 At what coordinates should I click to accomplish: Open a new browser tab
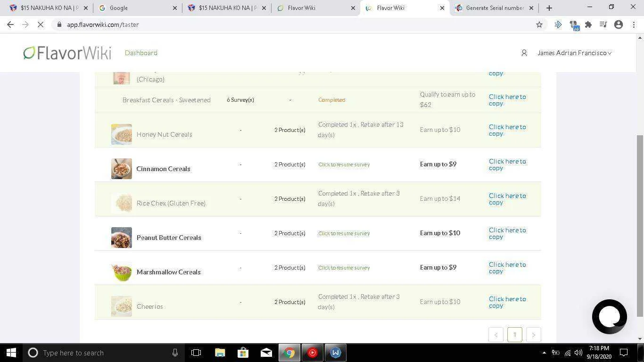tap(549, 8)
